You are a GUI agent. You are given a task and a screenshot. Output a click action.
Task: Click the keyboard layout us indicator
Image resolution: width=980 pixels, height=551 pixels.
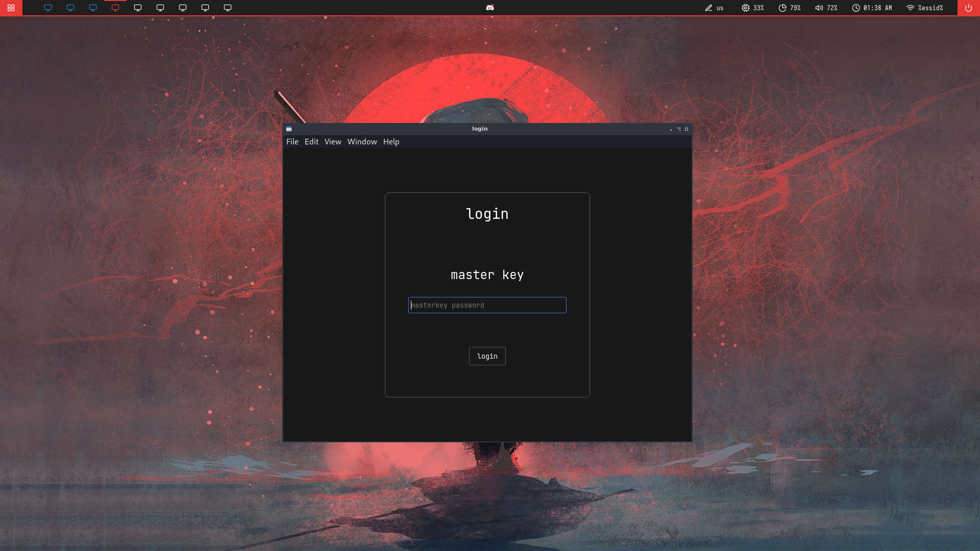714,8
